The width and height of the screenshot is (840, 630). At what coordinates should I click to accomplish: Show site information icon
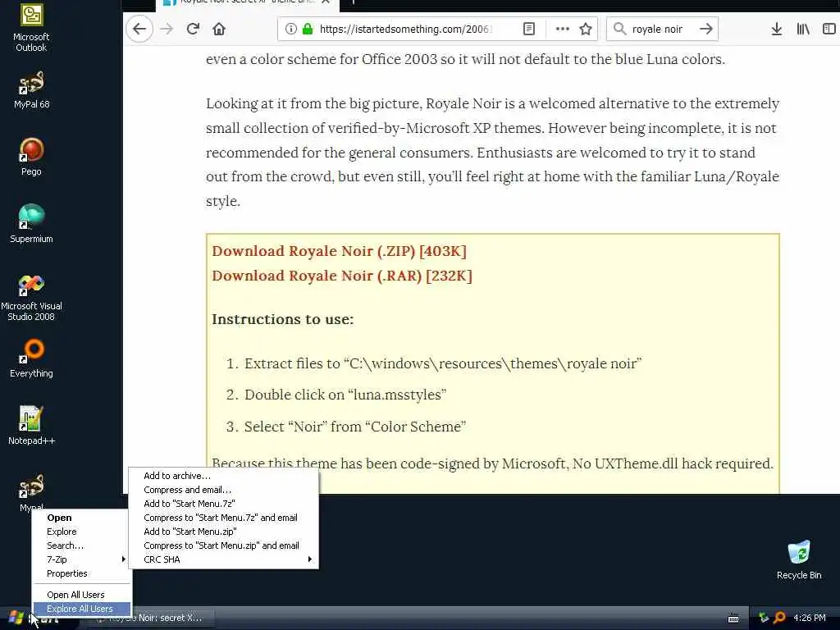pos(291,29)
